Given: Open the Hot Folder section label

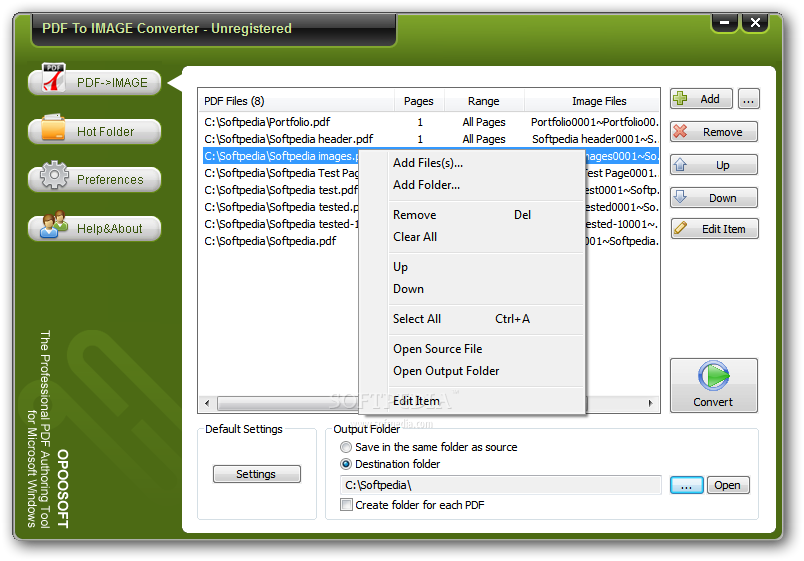Looking at the screenshot, I should [x=105, y=132].
